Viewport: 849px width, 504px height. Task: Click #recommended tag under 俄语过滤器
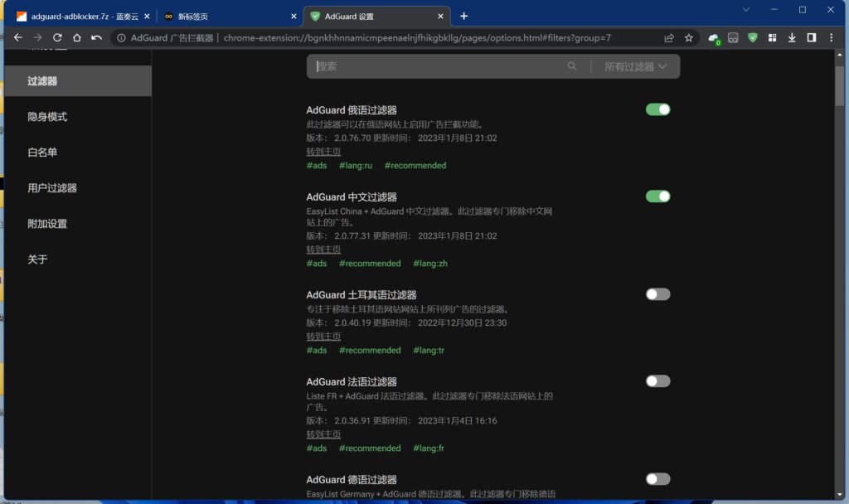(x=415, y=166)
